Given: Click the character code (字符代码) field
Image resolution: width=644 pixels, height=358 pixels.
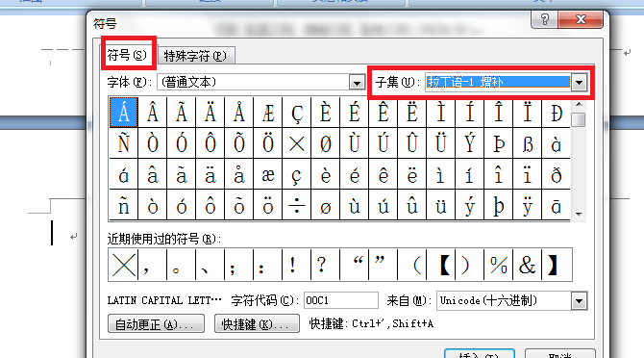Looking at the screenshot, I should [340, 300].
